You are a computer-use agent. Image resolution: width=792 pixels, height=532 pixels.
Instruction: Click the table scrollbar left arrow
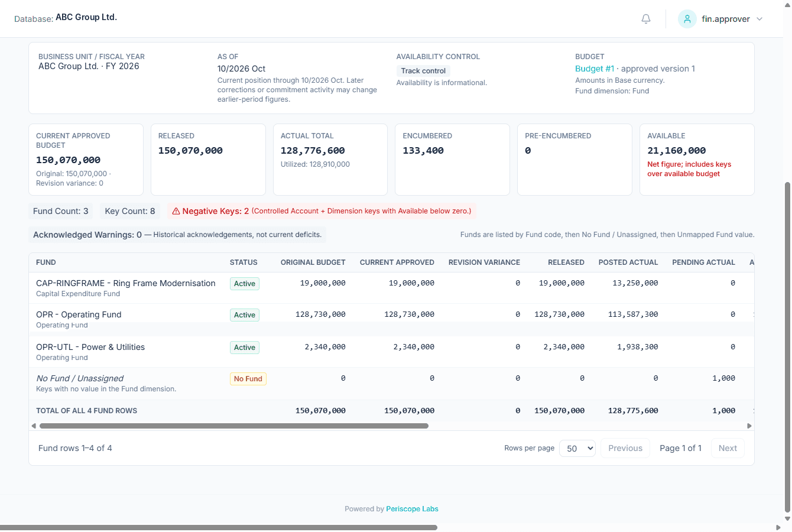[34, 426]
